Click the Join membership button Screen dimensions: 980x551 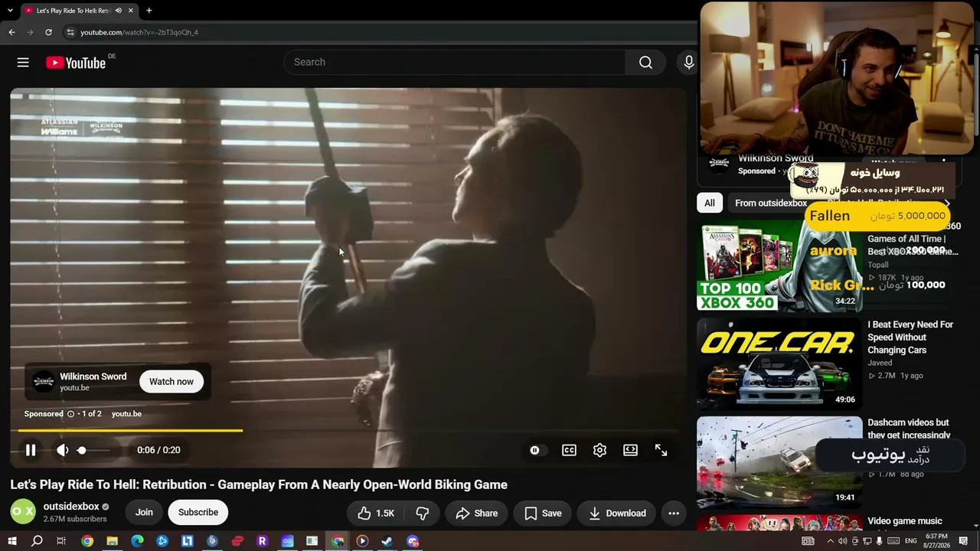click(144, 513)
